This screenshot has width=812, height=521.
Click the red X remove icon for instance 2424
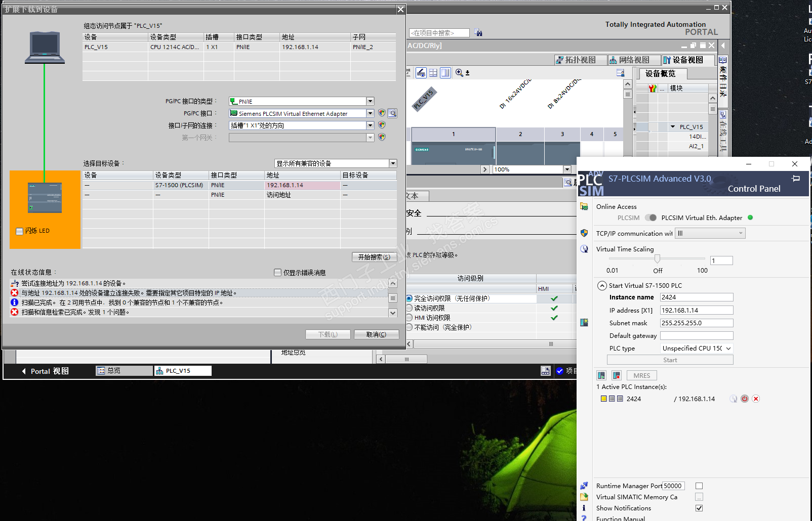pos(756,399)
